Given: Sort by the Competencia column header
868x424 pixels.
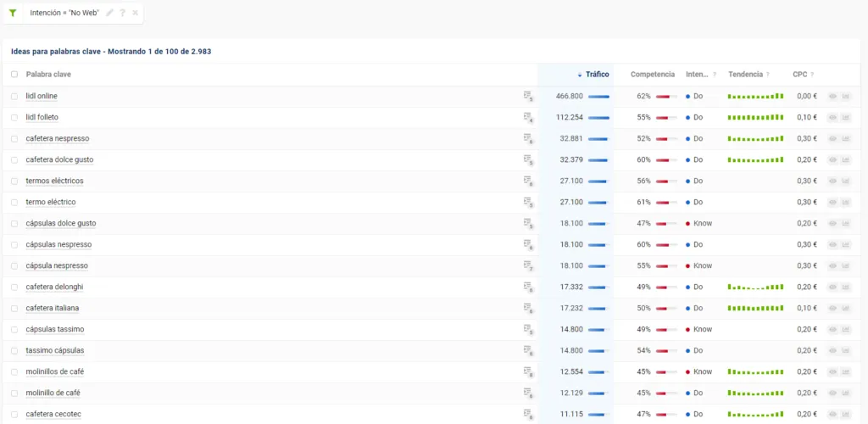Looking at the screenshot, I should click(x=653, y=74).
